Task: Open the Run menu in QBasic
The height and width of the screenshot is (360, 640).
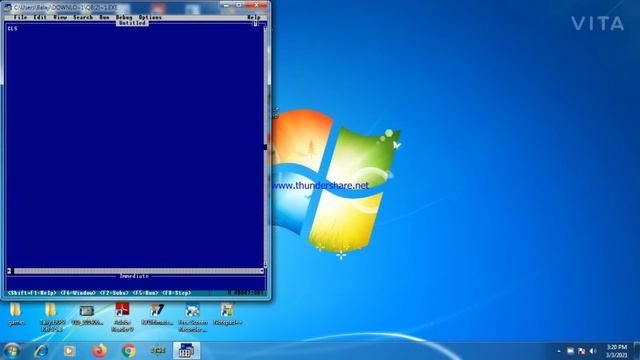Action: click(x=104, y=17)
